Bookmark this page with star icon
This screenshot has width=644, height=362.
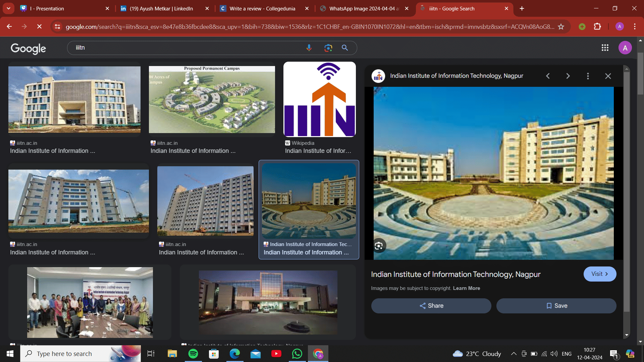561,26
